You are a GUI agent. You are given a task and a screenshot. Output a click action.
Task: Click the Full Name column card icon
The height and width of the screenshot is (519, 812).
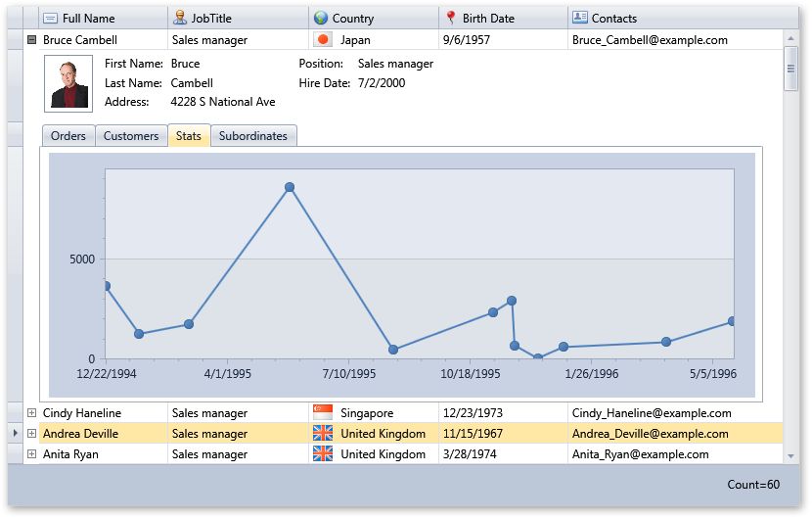pyautogui.click(x=51, y=18)
